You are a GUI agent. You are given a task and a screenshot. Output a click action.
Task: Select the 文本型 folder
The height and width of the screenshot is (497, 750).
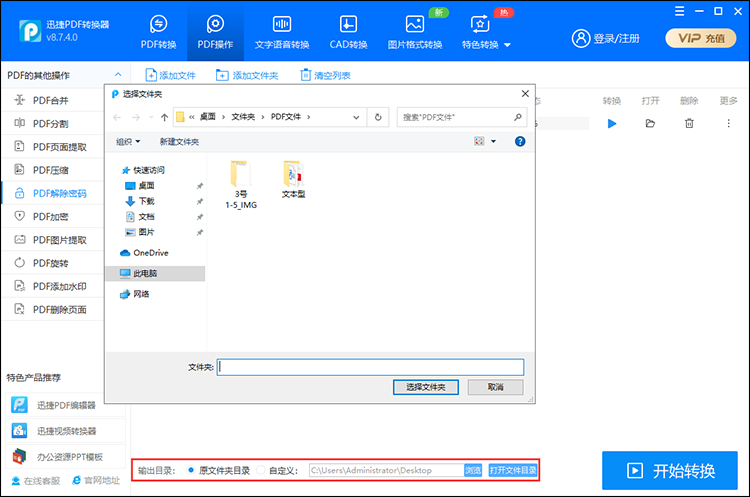pyautogui.click(x=293, y=180)
